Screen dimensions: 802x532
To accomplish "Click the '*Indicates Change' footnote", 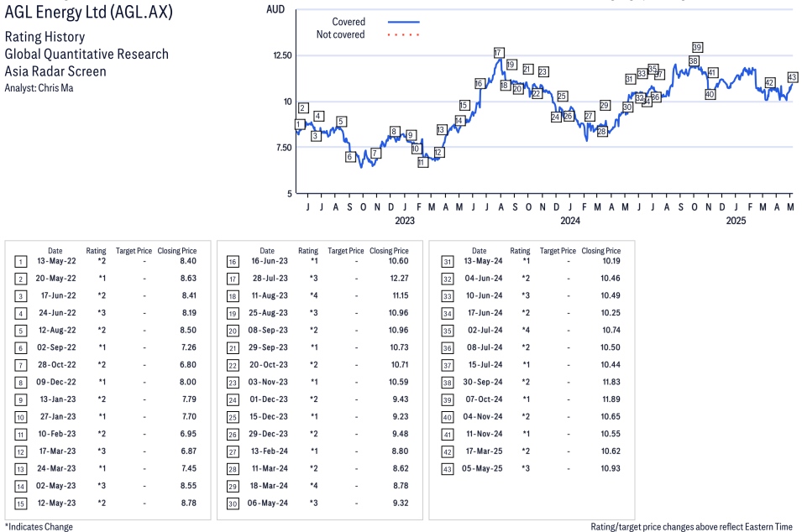I will pyautogui.click(x=39, y=527).
